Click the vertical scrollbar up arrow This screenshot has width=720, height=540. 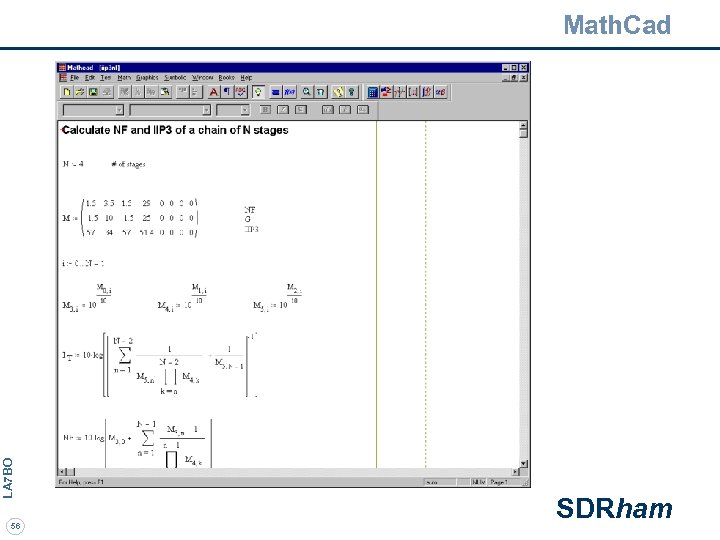tap(523, 125)
